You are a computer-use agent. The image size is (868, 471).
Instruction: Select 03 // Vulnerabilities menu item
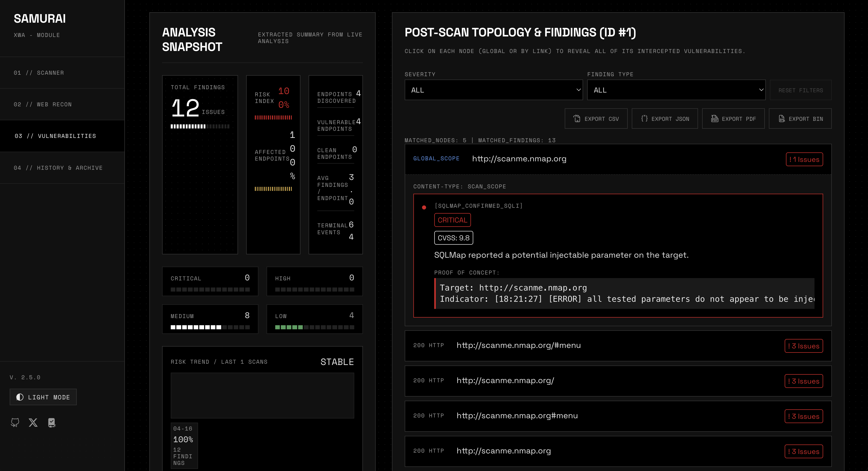pyautogui.click(x=62, y=136)
